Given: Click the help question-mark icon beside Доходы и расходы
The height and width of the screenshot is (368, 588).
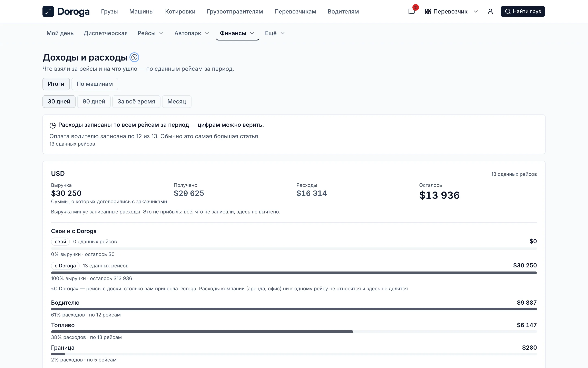Looking at the screenshot, I should click(134, 57).
